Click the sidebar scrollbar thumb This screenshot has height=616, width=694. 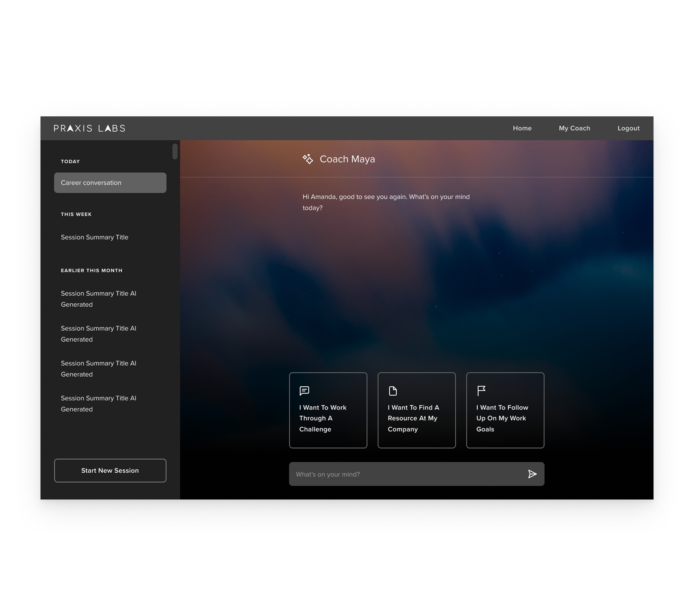pyautogui.click(x=175, y=151)
